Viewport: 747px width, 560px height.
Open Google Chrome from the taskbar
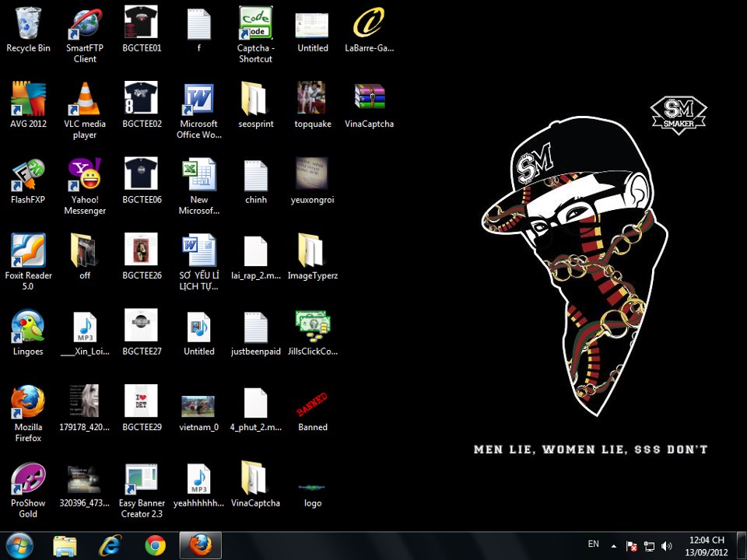(155, 546)
